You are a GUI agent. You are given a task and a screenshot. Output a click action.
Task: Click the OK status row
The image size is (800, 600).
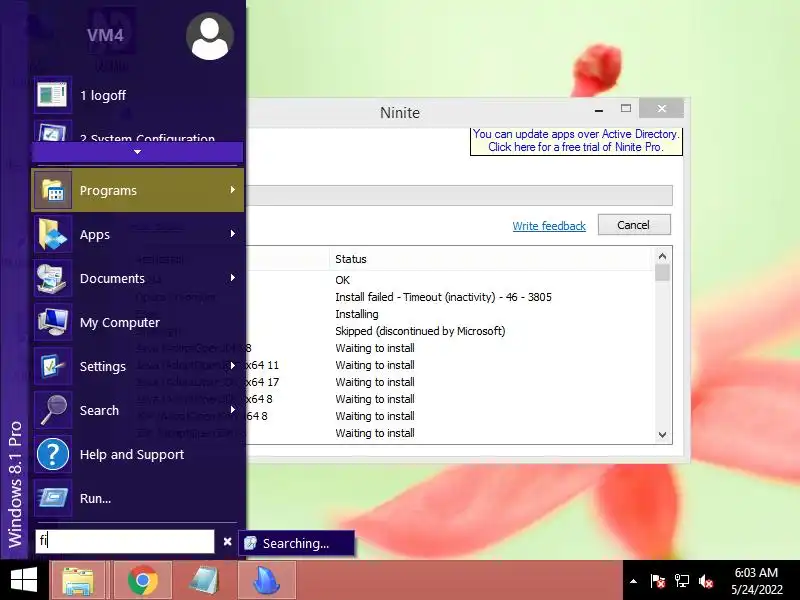click(x=342, y=280)
